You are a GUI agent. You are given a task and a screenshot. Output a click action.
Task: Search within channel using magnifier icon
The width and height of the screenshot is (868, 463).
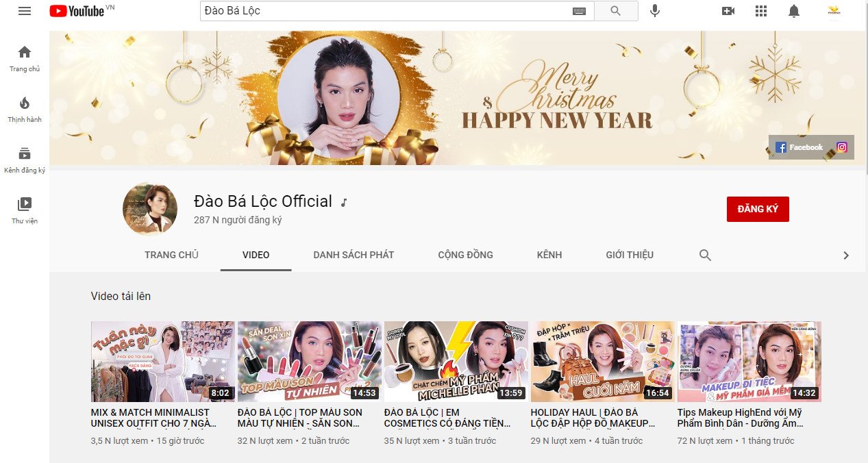point(705,255)
